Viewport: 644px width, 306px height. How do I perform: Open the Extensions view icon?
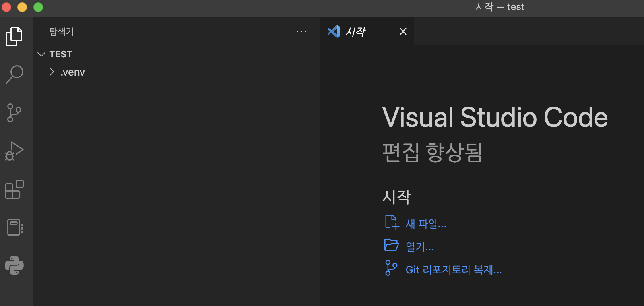[x=14, y=189]
